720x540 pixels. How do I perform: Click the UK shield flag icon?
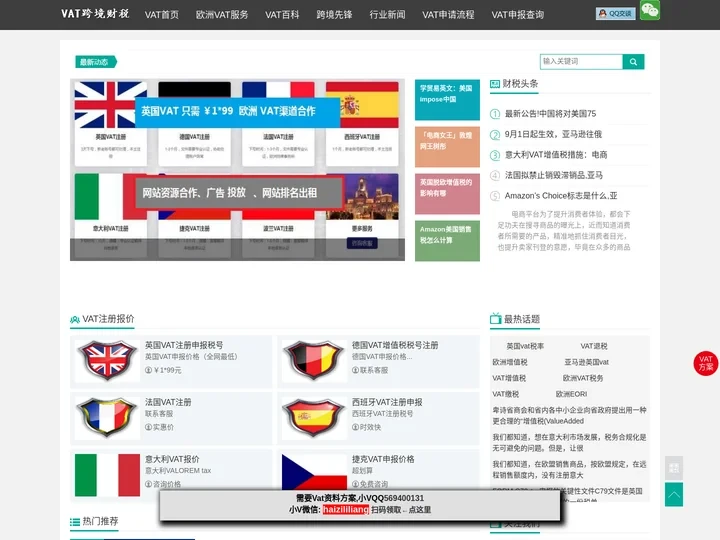[107, 360]
